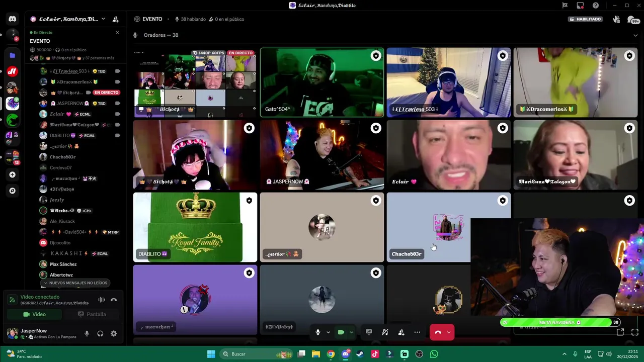Open JasperNow user profile panel
Image resolution: width=644 pixels, height=362 pixels.
(x=43, y=333)
